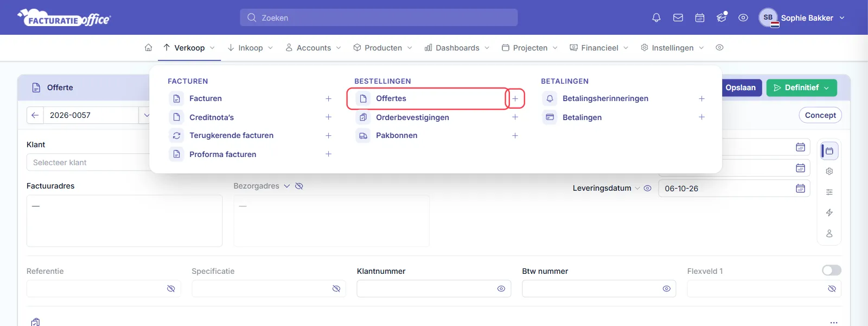Add new Orderbevestiging plus icon
The image size is (868, 326).
tap(515, 117)
